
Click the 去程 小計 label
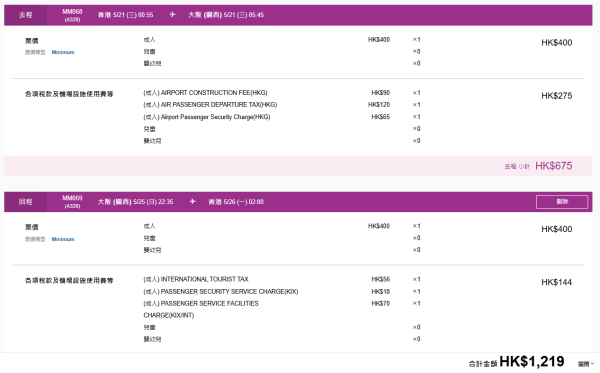tap(517, 166)
